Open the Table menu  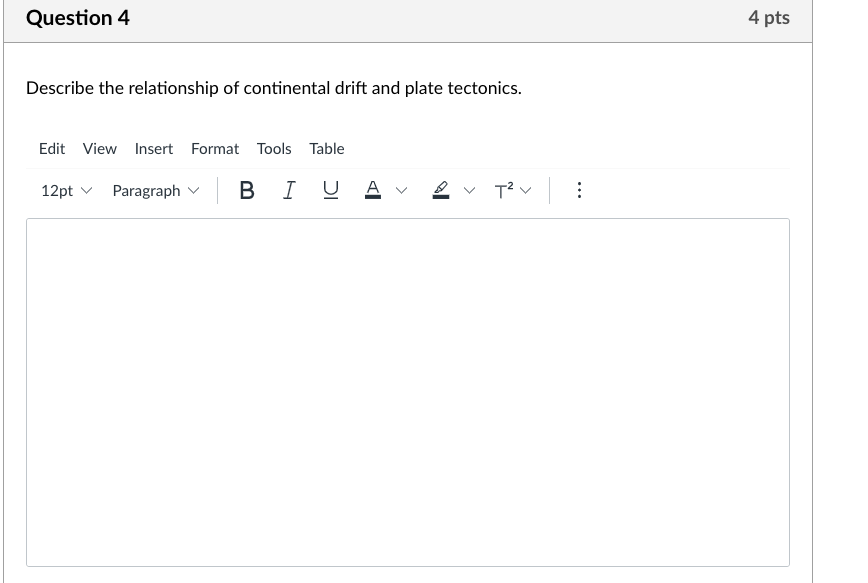(327, 149)
